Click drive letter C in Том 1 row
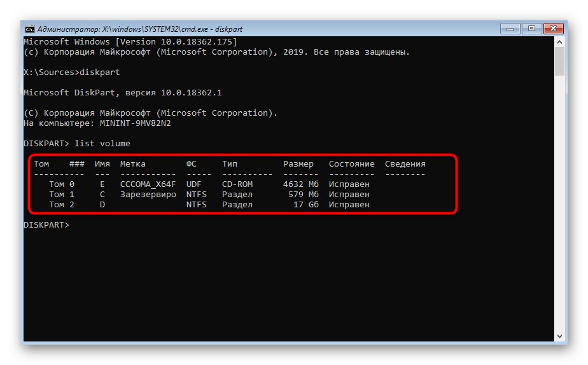588x365 pixels. (x=102, y=195)
